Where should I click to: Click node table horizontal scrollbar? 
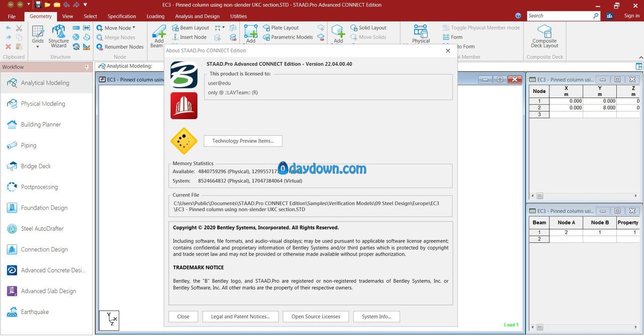[x=584, y=196]
